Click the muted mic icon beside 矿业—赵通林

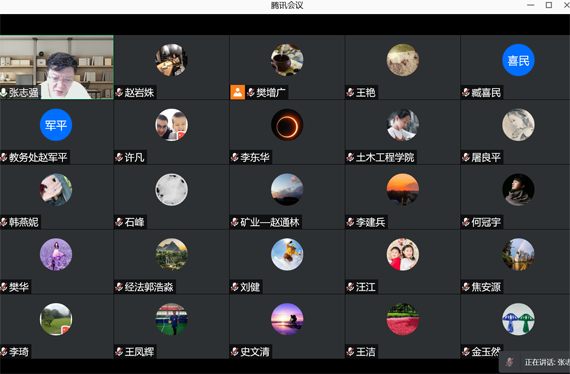pyautogui.click(x=235, y=222)
